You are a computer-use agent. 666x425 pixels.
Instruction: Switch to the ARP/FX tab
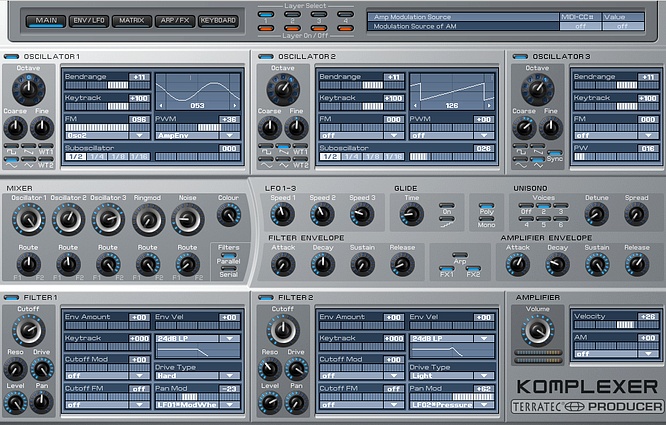pos(175,20)
